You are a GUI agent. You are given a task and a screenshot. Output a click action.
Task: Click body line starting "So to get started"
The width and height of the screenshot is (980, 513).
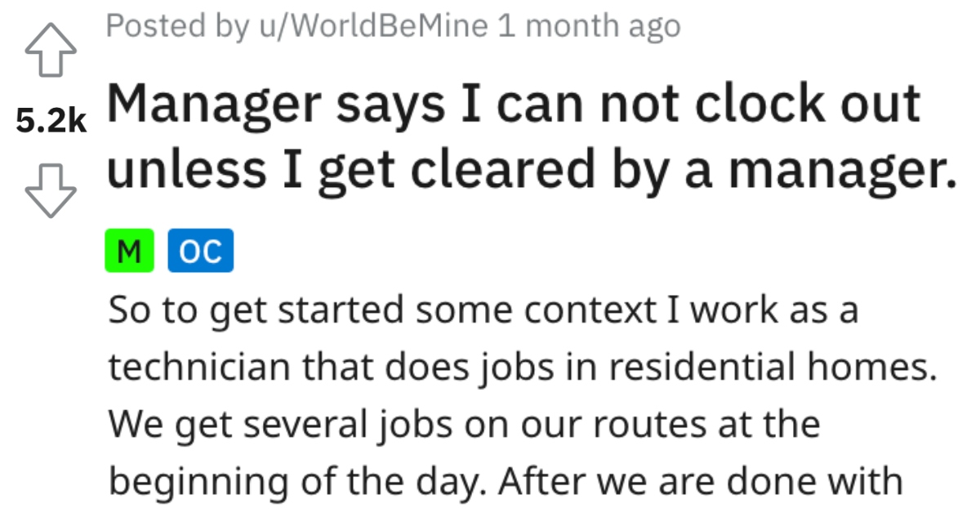coord(483,310)
